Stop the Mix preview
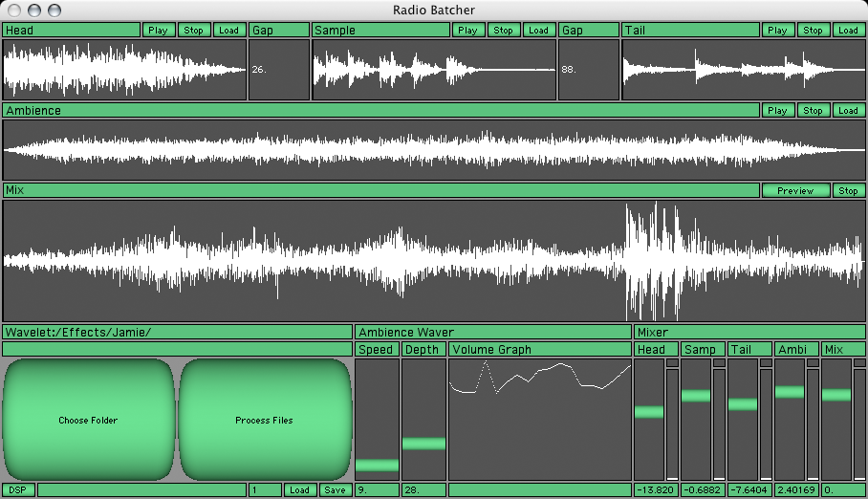This screenshot has width=868, height=499. click(x=849, y=190)
